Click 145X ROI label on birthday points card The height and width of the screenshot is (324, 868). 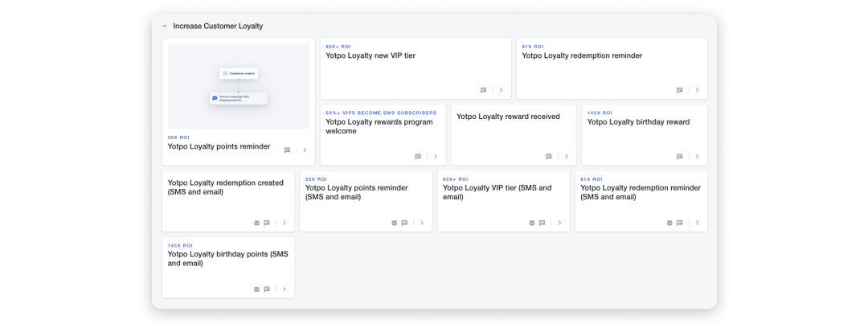(181, 245)
